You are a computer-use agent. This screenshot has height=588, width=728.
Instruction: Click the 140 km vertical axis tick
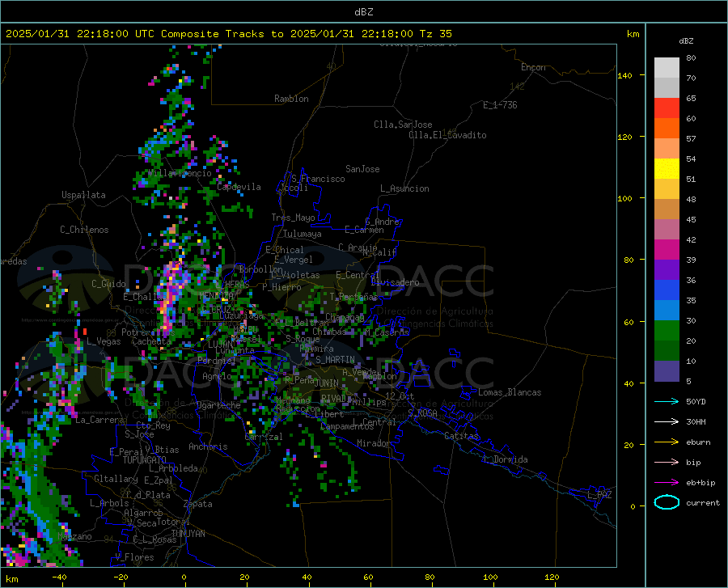(x=624, y=76)
